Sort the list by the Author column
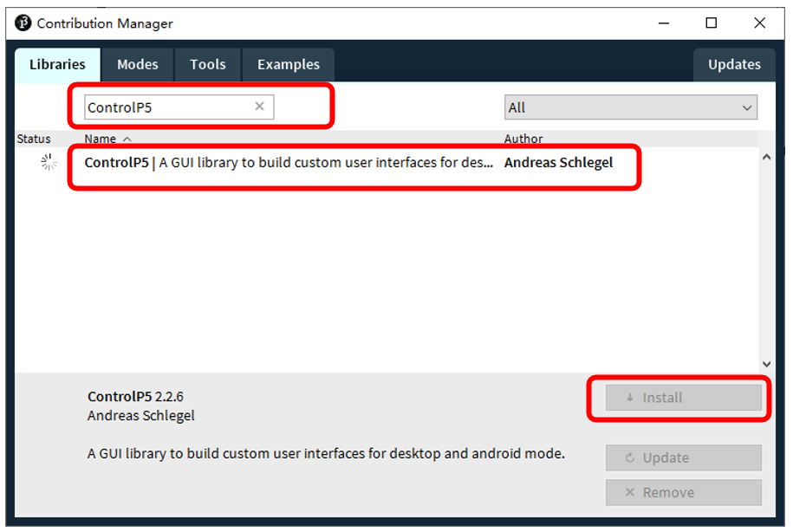 523,139
